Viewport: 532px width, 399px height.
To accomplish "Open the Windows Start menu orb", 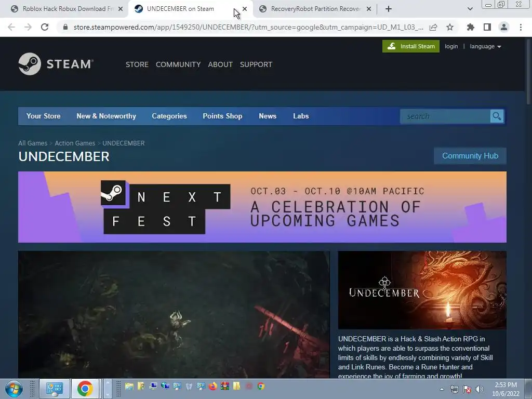I will (14, 389).
